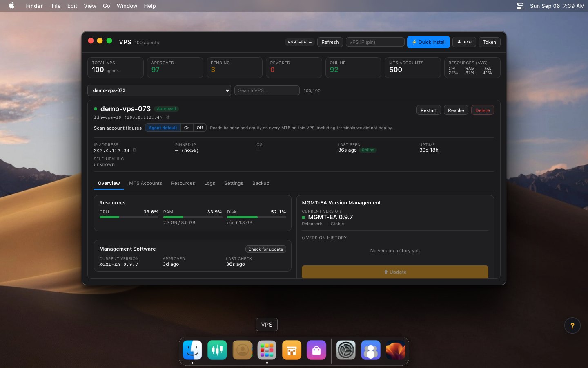Viewport: 588px width, 368px height.
Task: Switch to the Overview tab
Action: coord(109,183)
